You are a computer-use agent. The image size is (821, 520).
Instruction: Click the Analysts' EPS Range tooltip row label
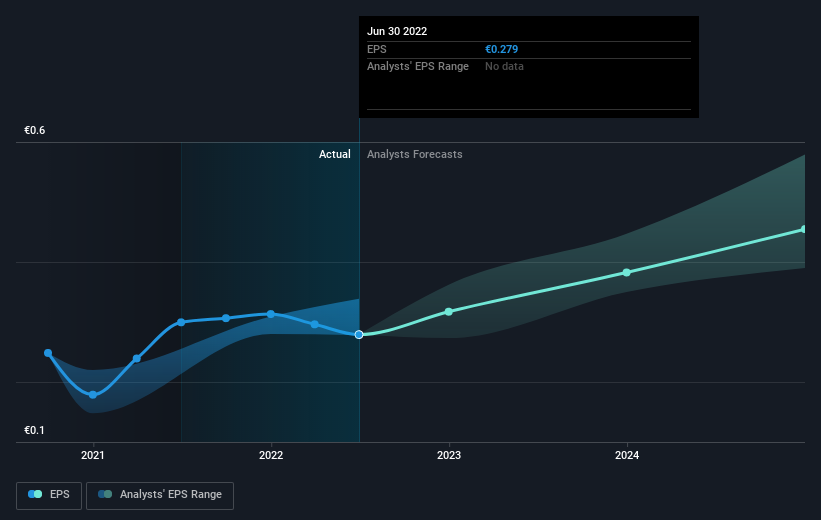pos(418,67)
